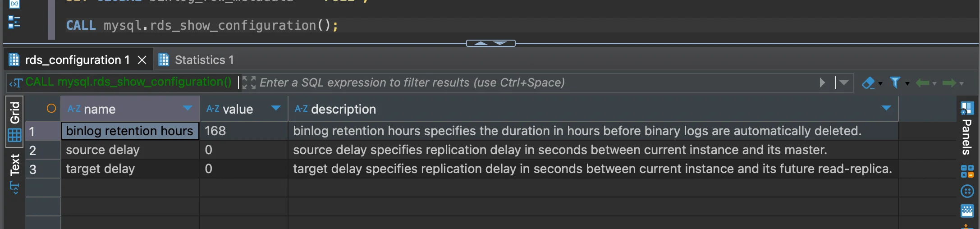
Task: Click the green forward arrow in filter toolbar
Action: (x=949, y=83)
